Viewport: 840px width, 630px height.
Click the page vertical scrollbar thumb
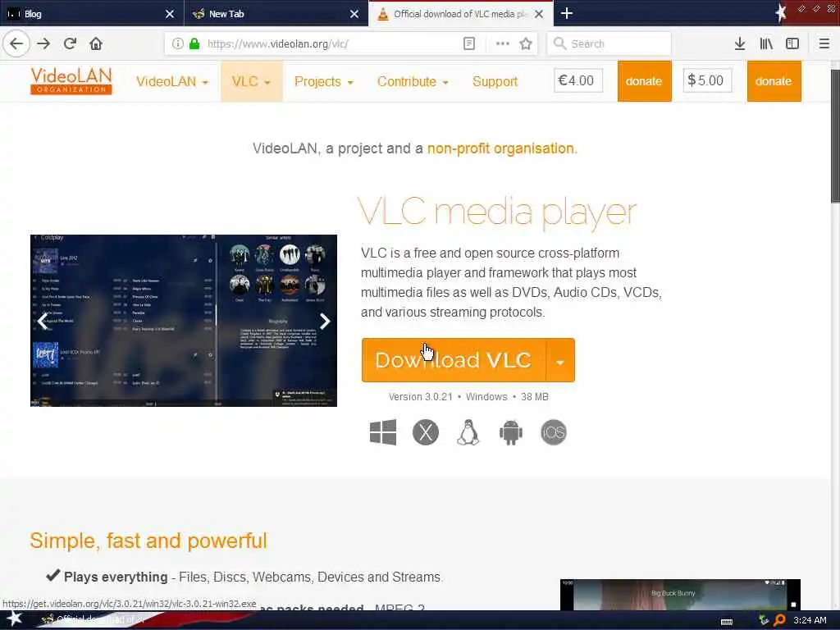(x=835, y=135)
